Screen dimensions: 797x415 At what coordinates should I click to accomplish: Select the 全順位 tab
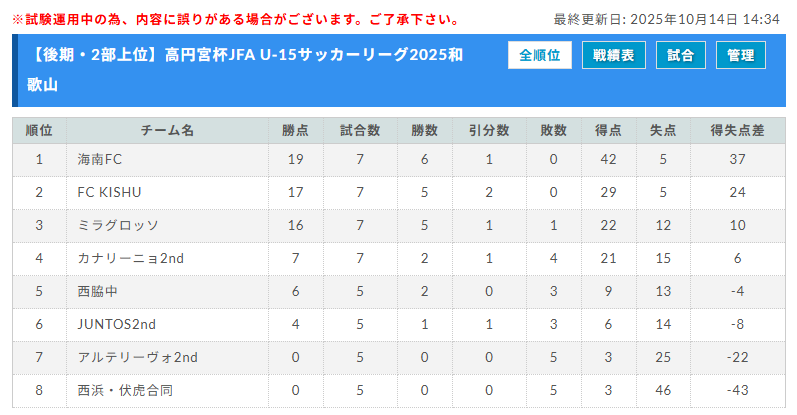(539, 55)
